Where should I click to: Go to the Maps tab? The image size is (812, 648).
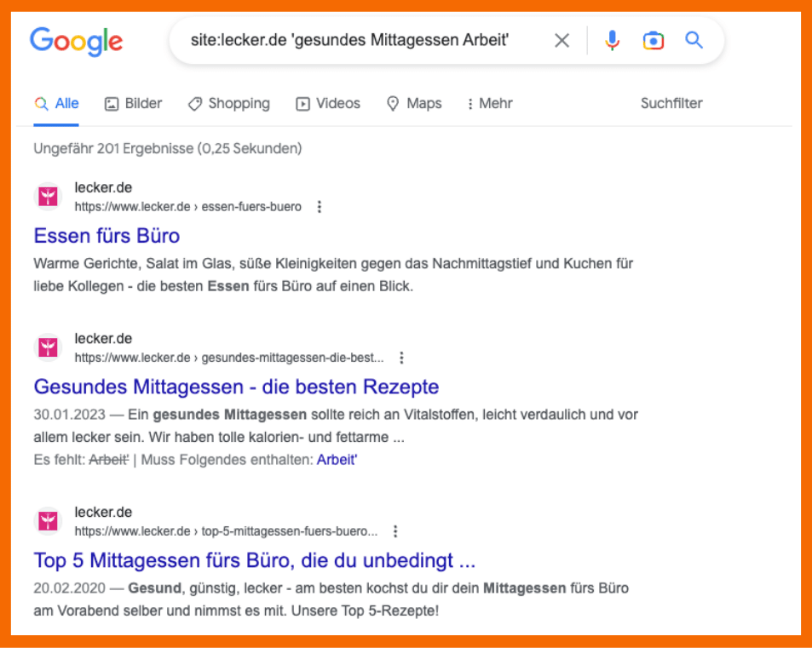[414, 104]
